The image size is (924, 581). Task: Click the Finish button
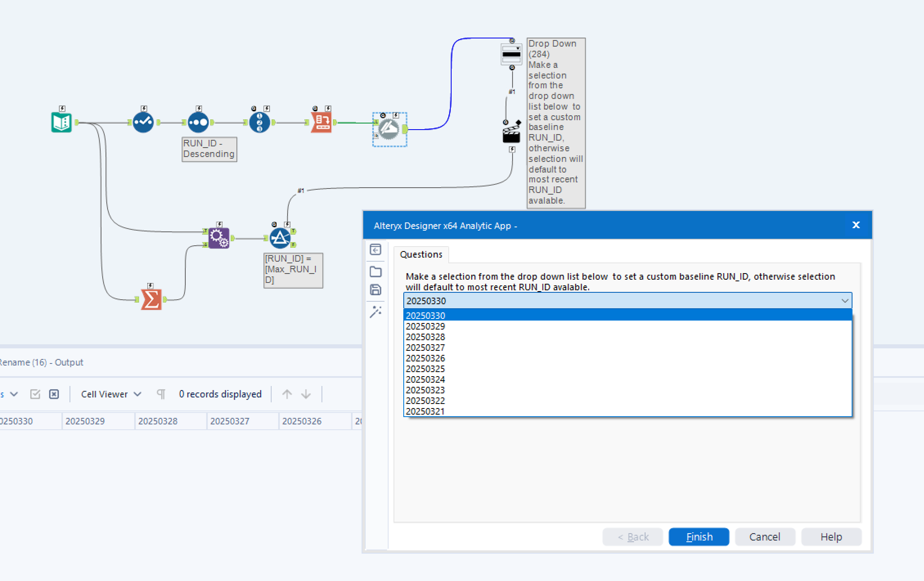(698, 536)
